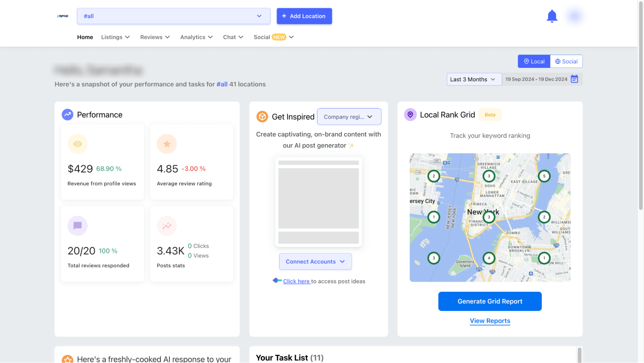Click the Performance trend arrow icon
This screenshot has width=644, height=363.
[67, 115]
